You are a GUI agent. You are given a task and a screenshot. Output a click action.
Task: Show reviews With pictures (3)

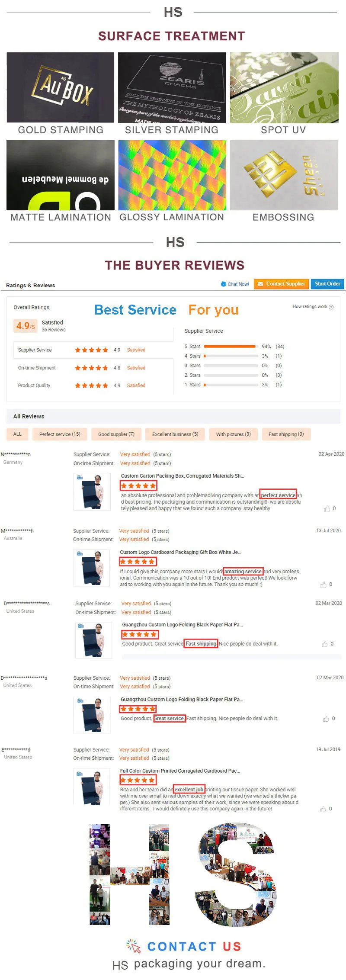tap(234, 434)
